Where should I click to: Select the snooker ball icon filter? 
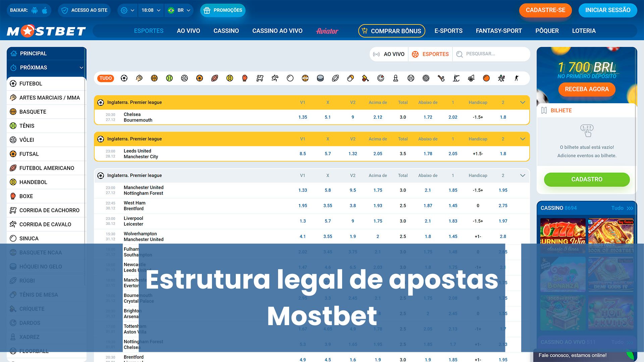point(290,78)
